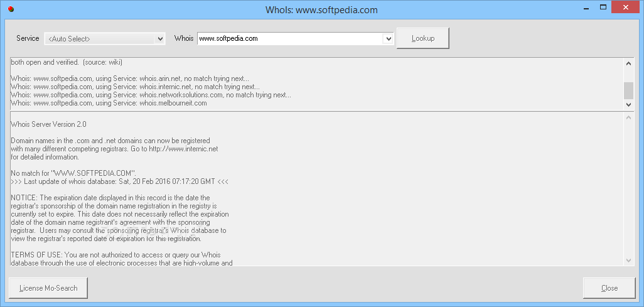Click the License Mo-Search button
Screen dimensions: 644x307
[48, 288]
